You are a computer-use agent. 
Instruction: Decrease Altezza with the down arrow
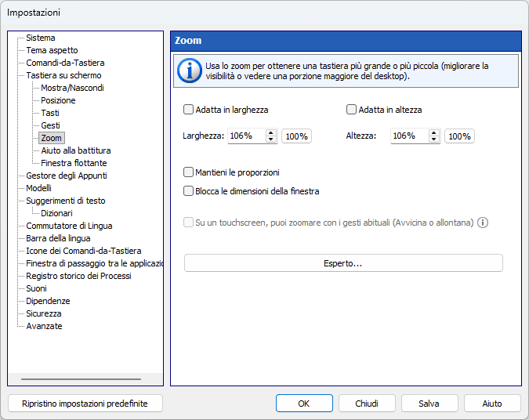tap(434, 139)
